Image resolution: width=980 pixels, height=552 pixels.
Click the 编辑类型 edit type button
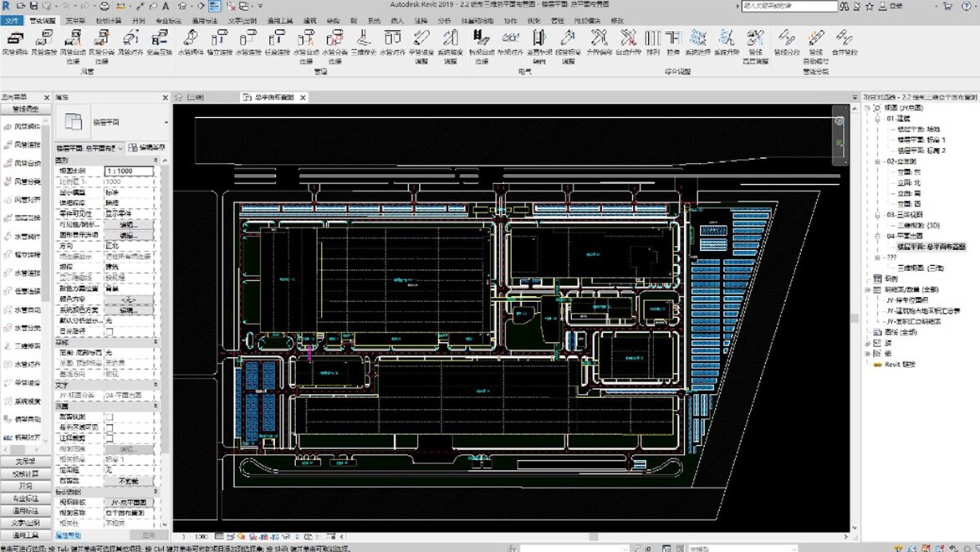147,148
